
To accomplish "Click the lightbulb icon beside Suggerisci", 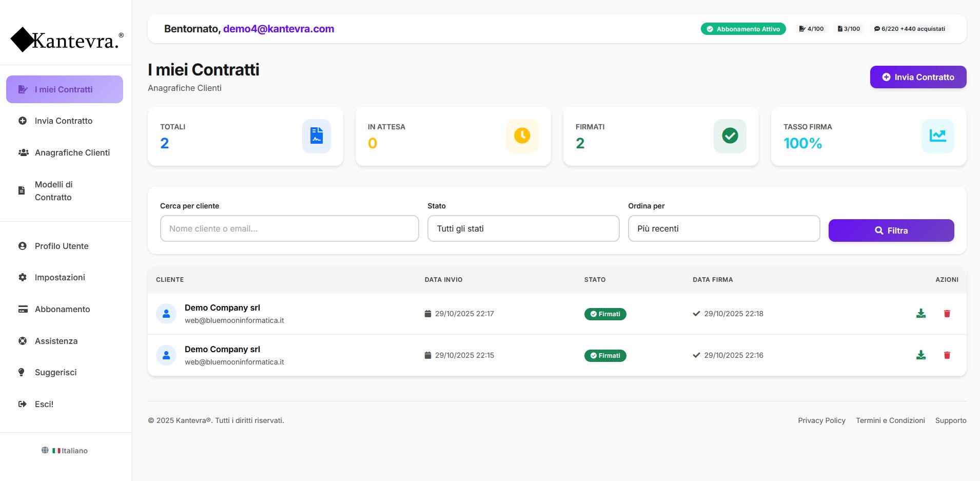I will pyautogui.click(x=22, y=372).
